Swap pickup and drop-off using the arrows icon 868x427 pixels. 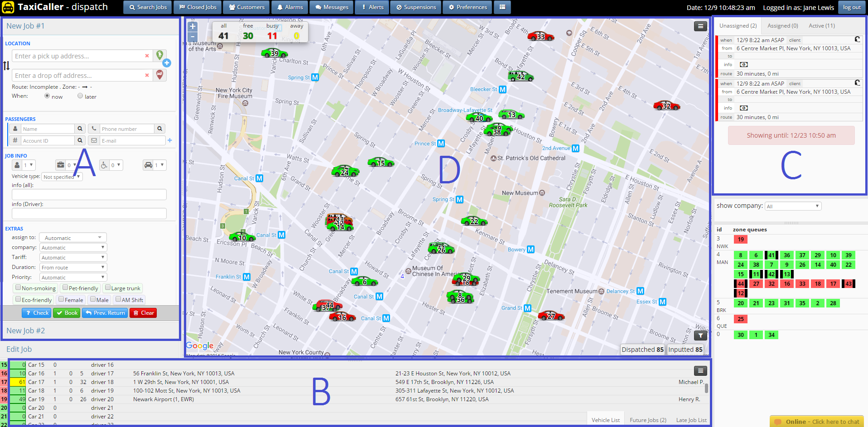6,66
